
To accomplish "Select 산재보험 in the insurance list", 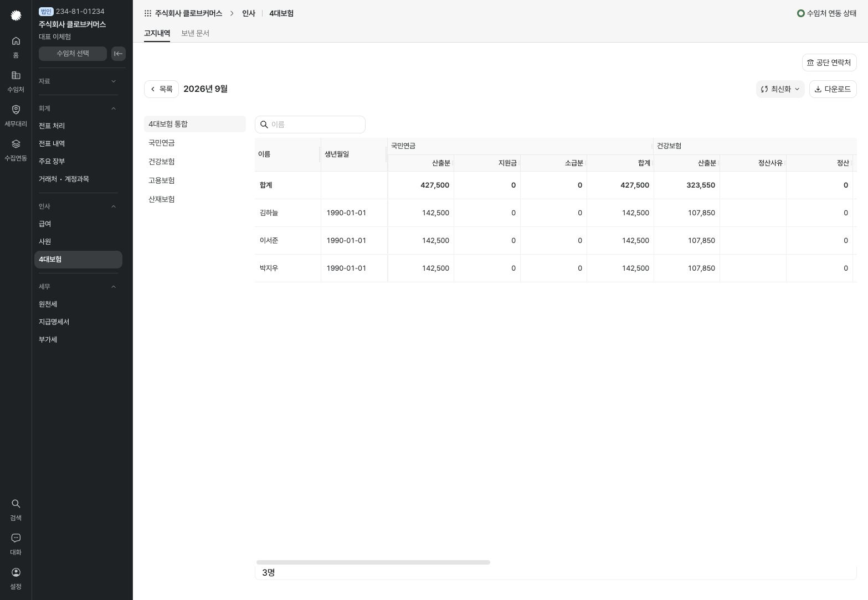I will [x=195, y=199].
